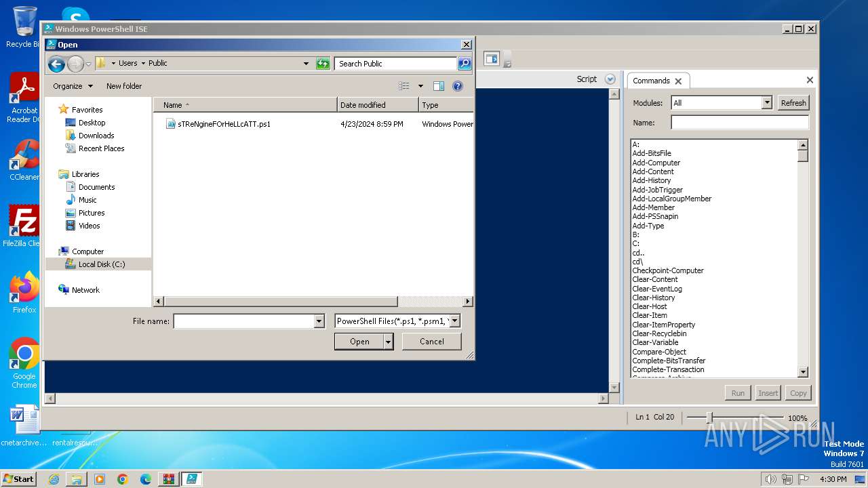This screenshot has height=488, width=868.
Task: Open dialog help icon
Action: (x=458, y=86)
